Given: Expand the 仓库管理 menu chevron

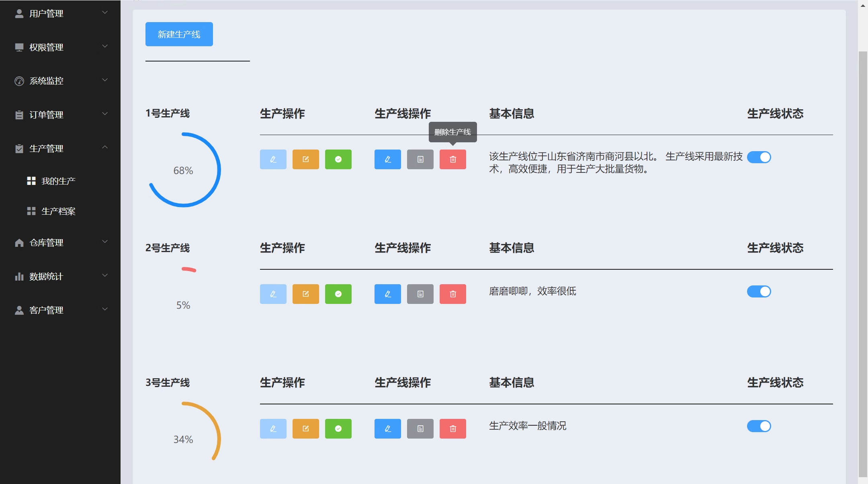Looking at the screenshot, I should coord(105,242).
